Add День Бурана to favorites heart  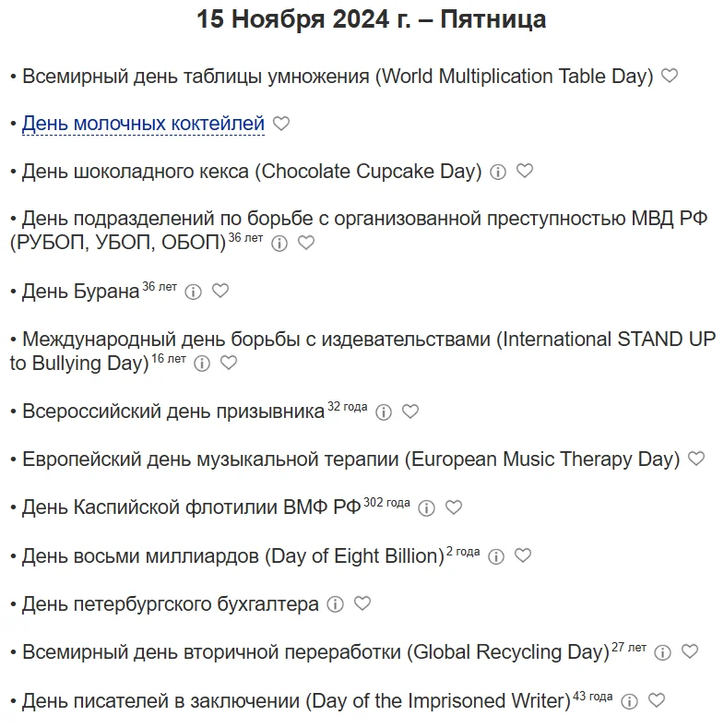pyautogui.click(x=220, y=291)
